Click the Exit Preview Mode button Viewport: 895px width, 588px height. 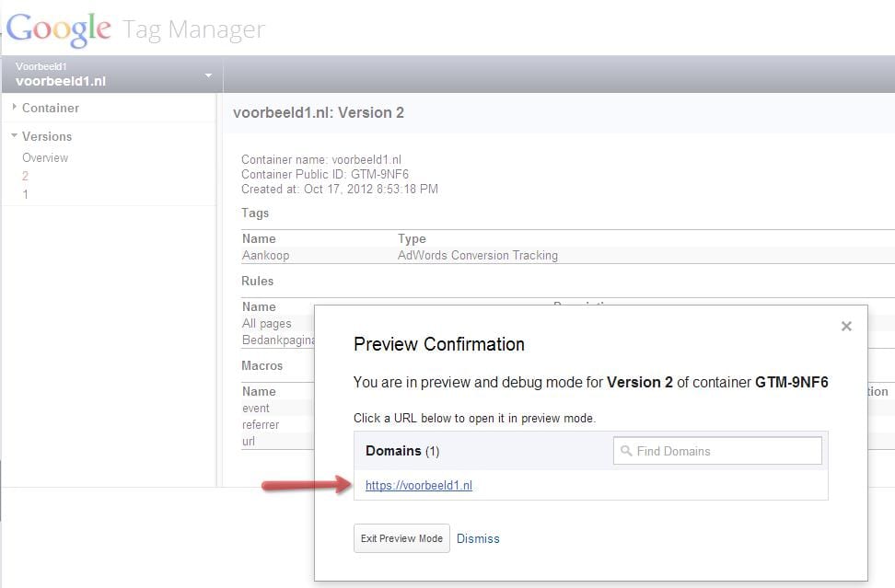pos(401,538)
